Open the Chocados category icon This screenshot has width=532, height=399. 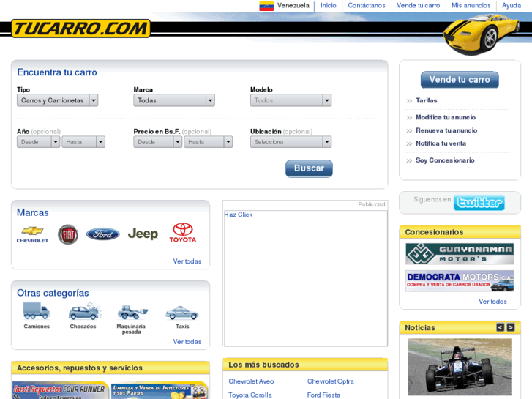84,311
